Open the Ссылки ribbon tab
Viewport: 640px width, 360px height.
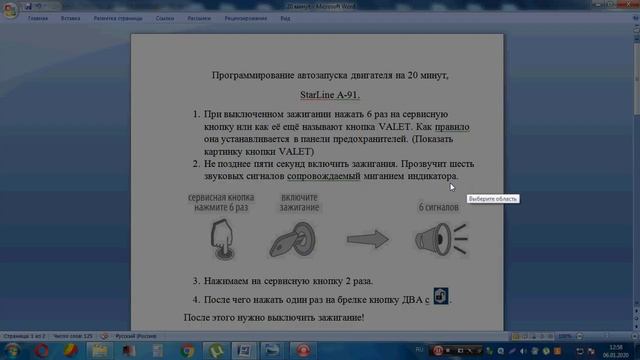164,18
